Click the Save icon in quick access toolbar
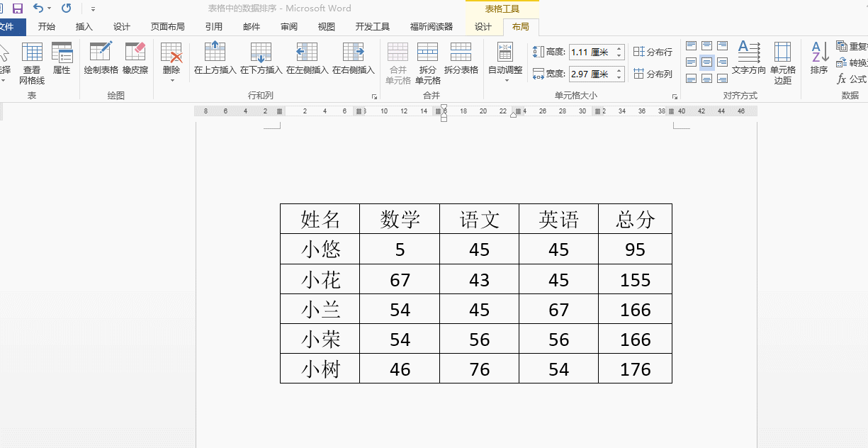 (18, 9)
